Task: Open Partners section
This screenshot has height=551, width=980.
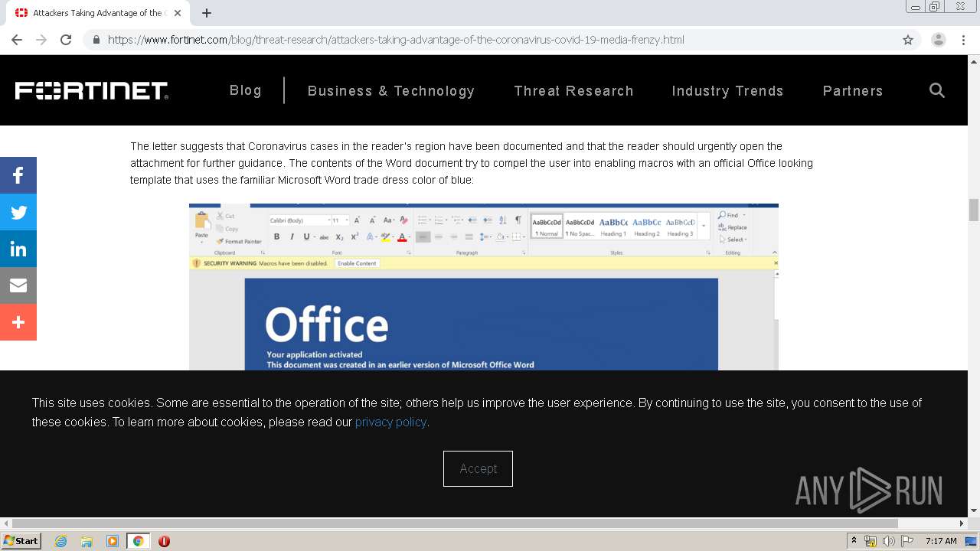Action: 853,90
